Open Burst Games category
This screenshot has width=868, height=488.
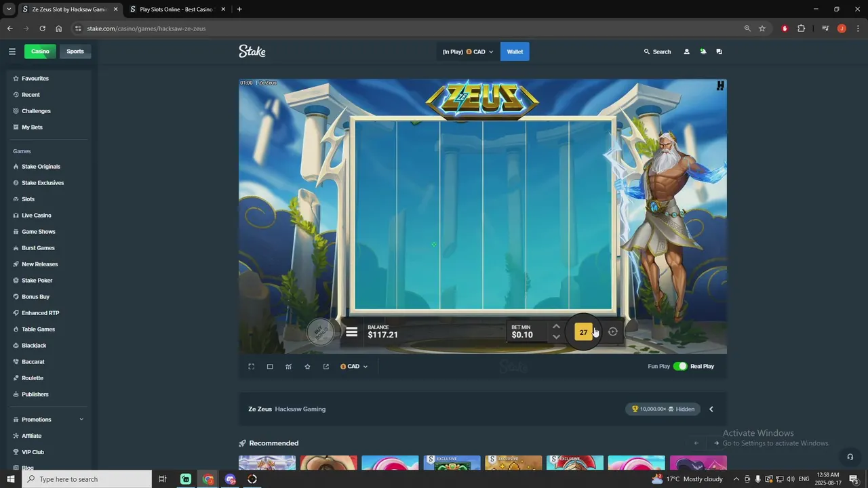[47, 248]
